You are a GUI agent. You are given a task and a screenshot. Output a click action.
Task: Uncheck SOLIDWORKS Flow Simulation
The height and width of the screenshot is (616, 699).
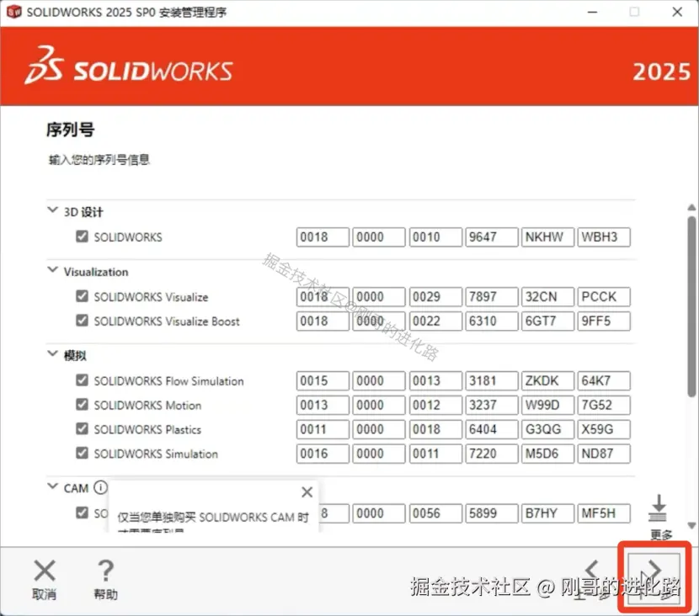pos(82,380)
